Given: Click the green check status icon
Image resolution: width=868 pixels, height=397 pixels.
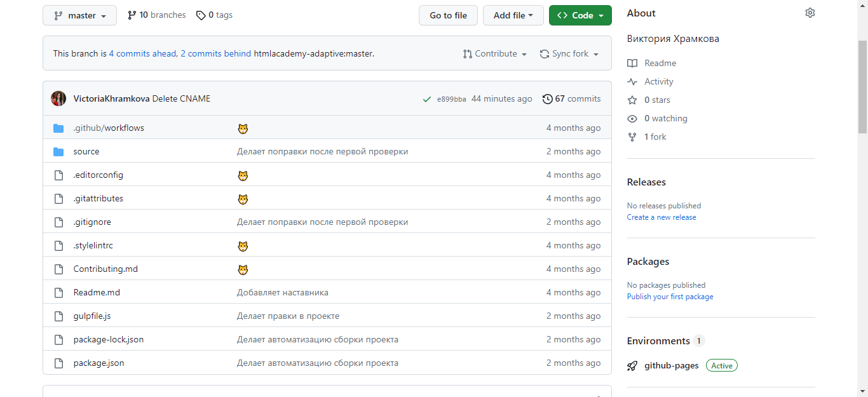Looking at the screenshot, I should [x=427, y=99].
